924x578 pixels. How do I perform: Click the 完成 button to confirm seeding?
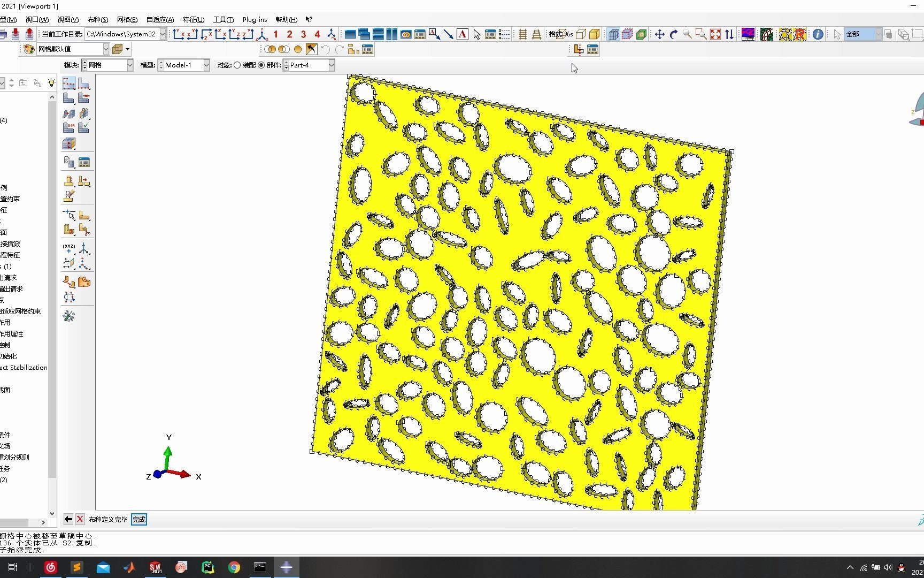[x=138, y=519]
